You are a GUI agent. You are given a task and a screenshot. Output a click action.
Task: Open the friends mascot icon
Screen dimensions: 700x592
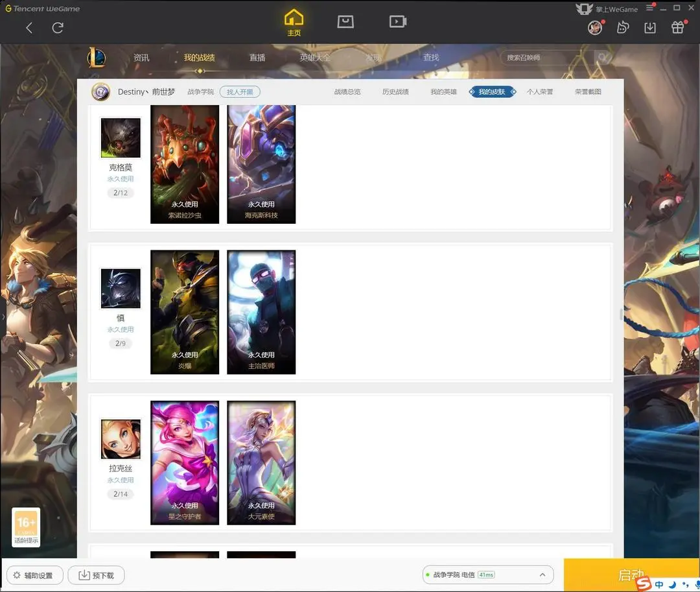pos(623,28)
